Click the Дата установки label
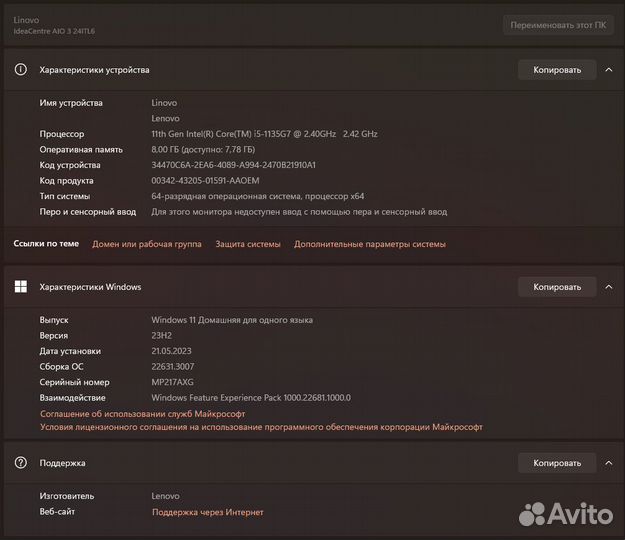 (x=70, y=351)
